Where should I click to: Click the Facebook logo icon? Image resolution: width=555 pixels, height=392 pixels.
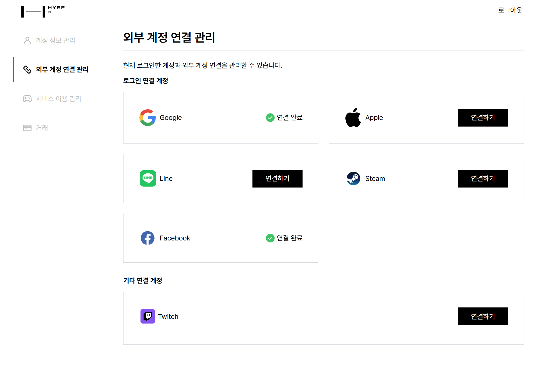(x=147, y=238)
